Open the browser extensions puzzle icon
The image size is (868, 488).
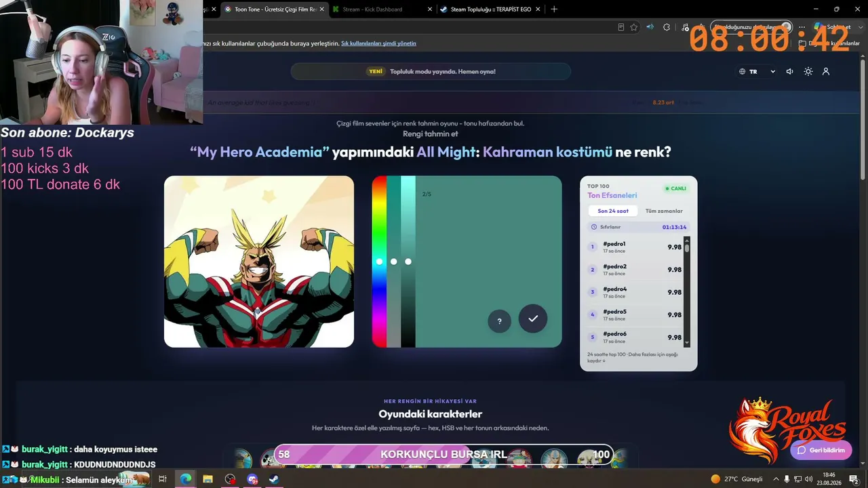tap(667, 27)
